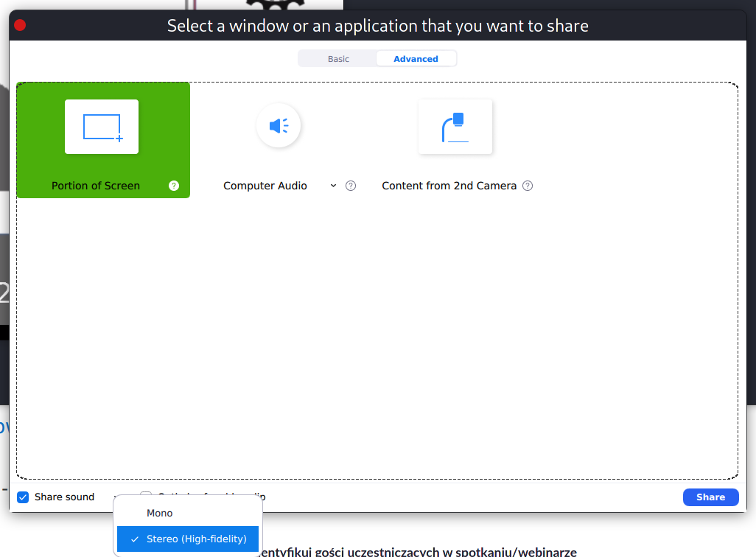Click the share window title bar text
Screen dimensions: 756x557
click(377, 26)
